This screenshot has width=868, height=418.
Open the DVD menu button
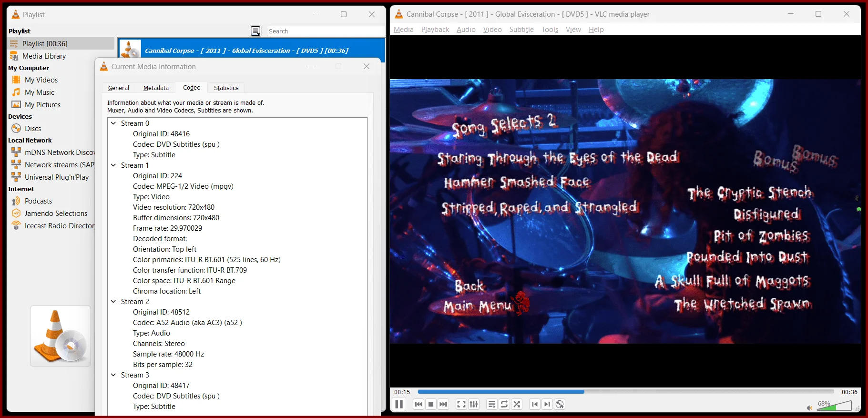tap(560, 404)
